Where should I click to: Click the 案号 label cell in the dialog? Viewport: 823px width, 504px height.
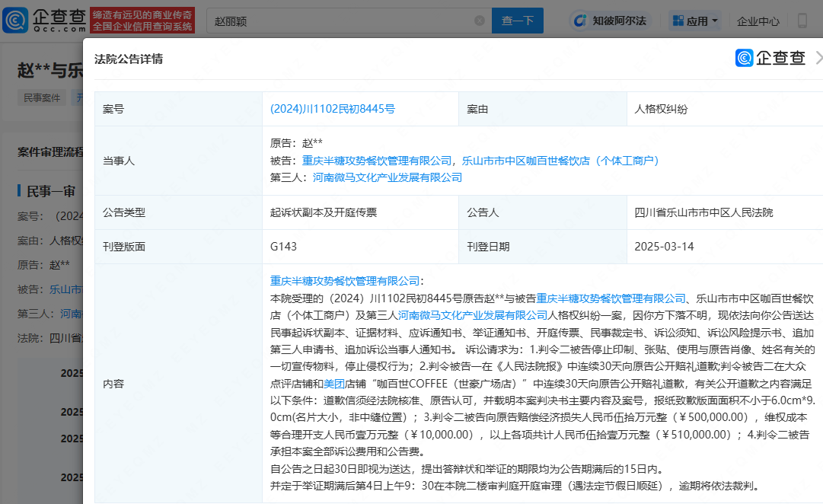tap(178, 109)
